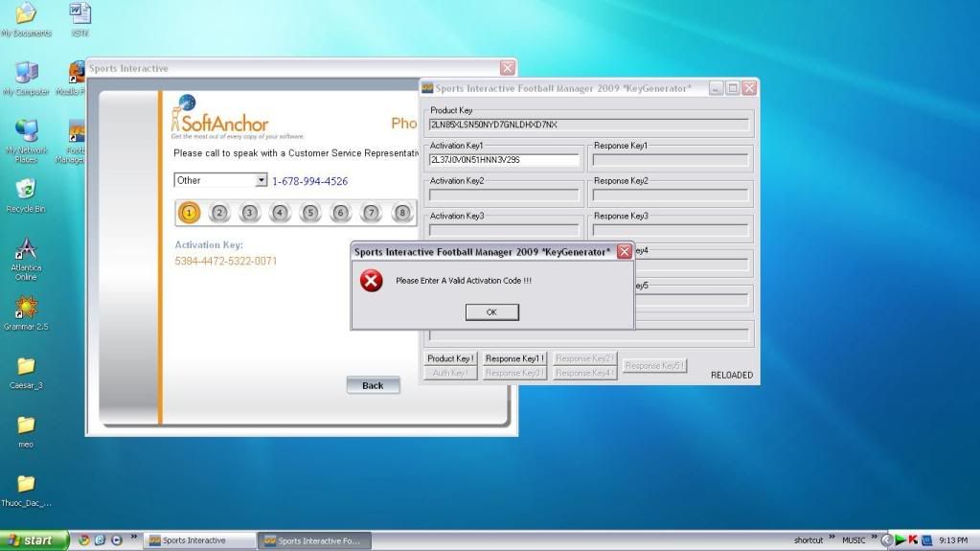Show hidden tray icons arrow
This screenshot has height=551, width=980.
point(886,540)
